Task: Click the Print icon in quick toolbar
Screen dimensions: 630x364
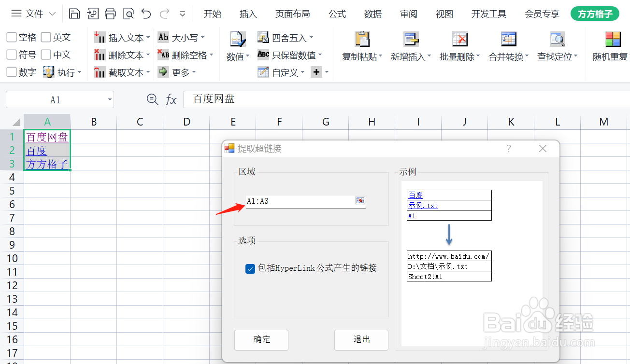Action: coord(110,14)
